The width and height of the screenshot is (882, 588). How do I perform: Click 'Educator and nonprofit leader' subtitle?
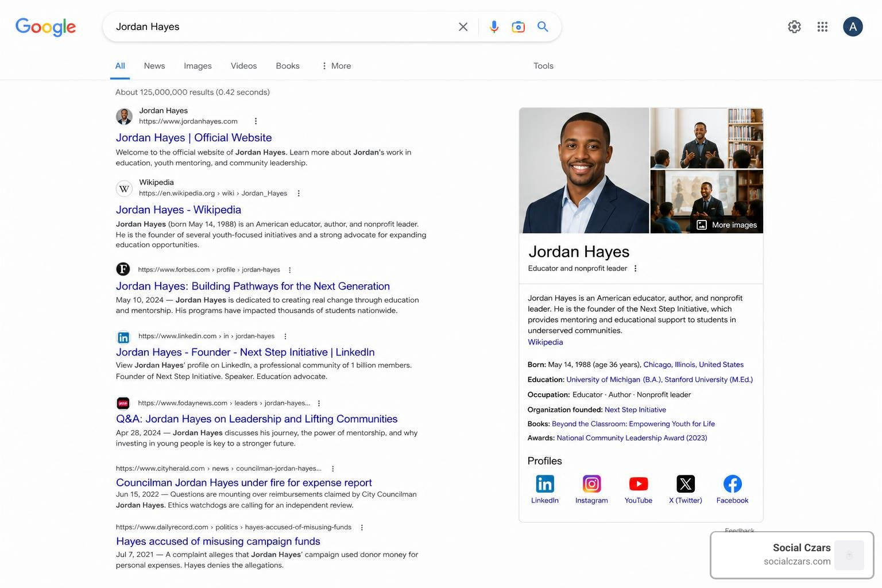tap(577, 268)
